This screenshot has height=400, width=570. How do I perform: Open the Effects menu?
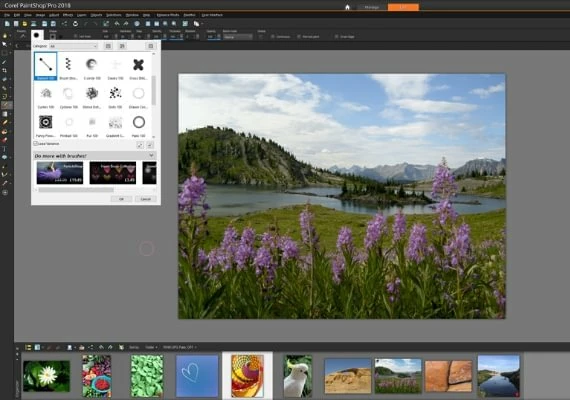coord(68,15)
